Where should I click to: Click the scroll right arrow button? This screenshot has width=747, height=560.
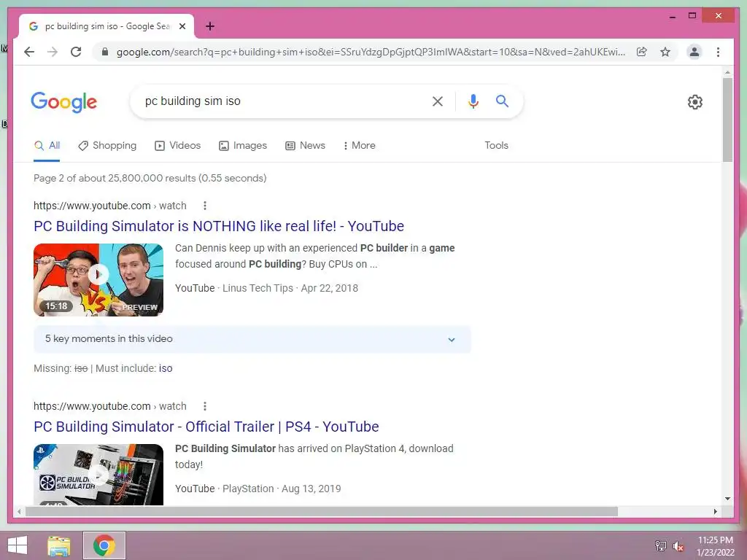[x=715, y=511]
